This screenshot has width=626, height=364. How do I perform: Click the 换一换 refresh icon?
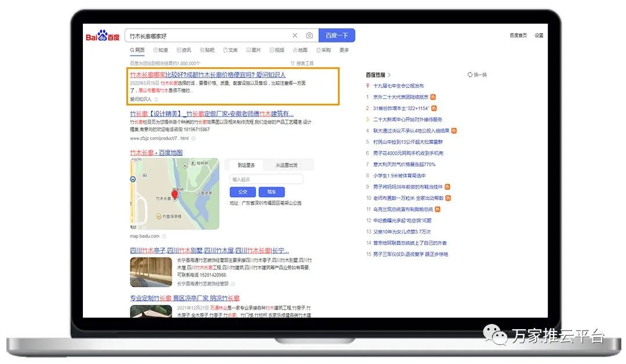pos(470,75)
